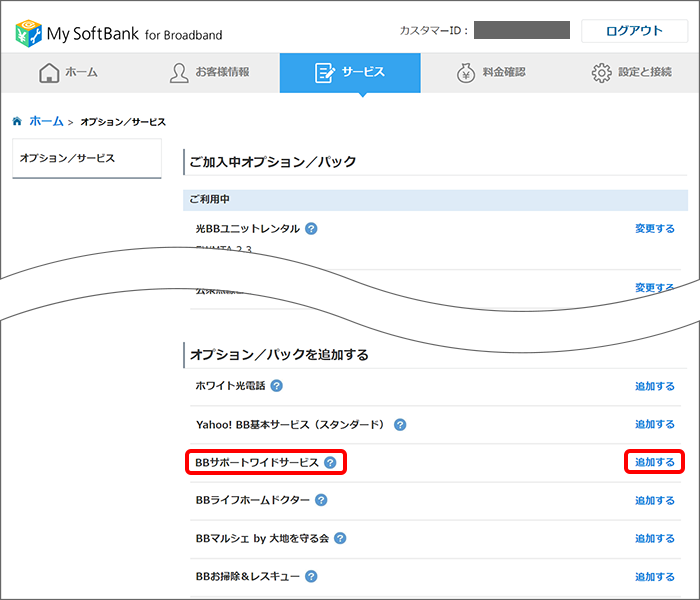Click the ログアウト button
700x600 pixels.
[x=634, y=31]
